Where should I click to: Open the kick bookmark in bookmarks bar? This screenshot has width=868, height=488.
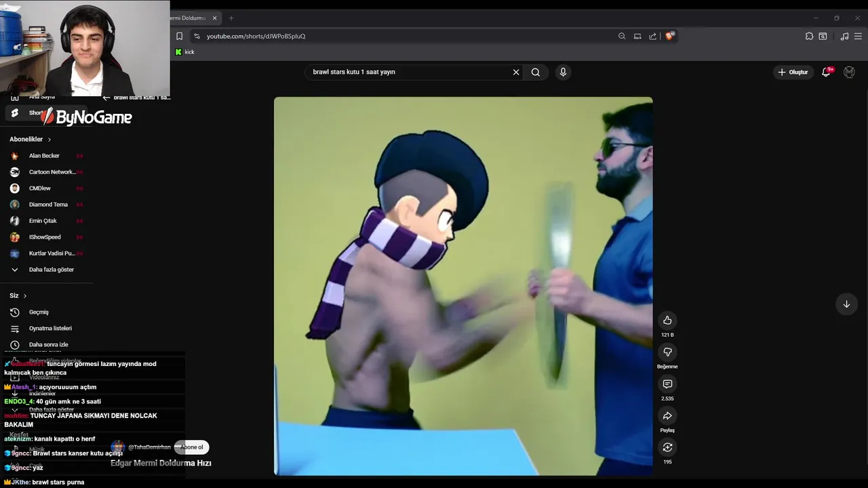point(184,52)
